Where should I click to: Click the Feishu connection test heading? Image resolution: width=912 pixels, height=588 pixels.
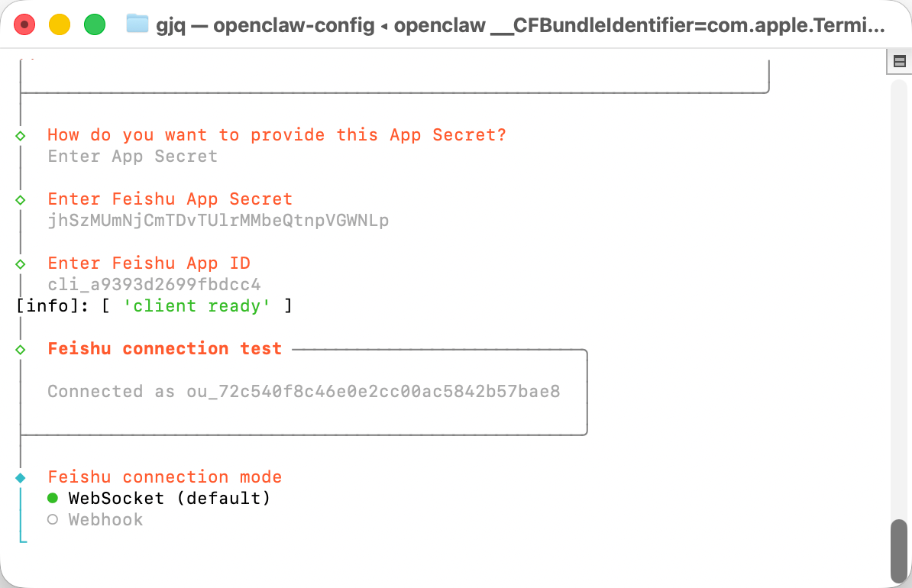click(x=164, y=349)
